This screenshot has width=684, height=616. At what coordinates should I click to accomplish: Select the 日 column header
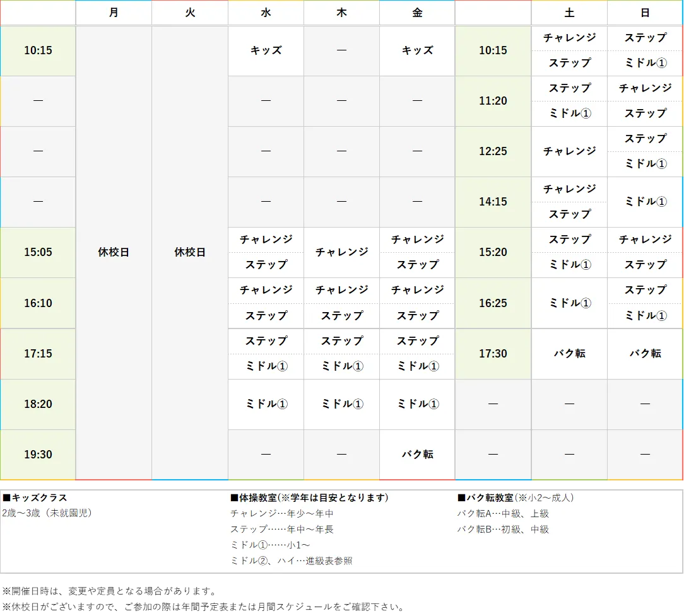[644, 13]
